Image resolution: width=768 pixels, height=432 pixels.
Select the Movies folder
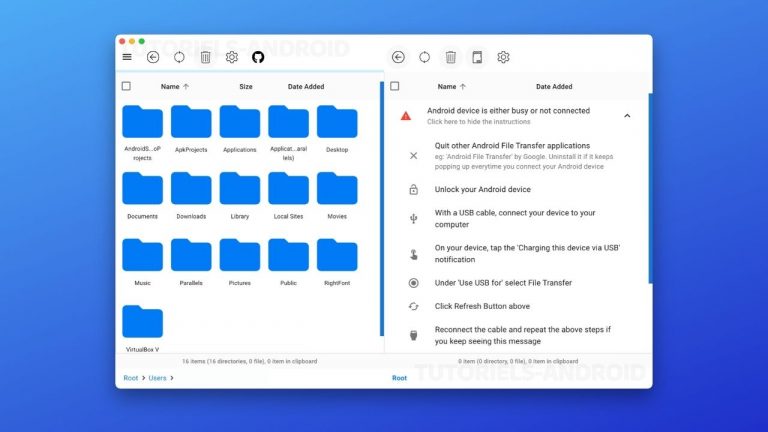click(x=337, y=195)
